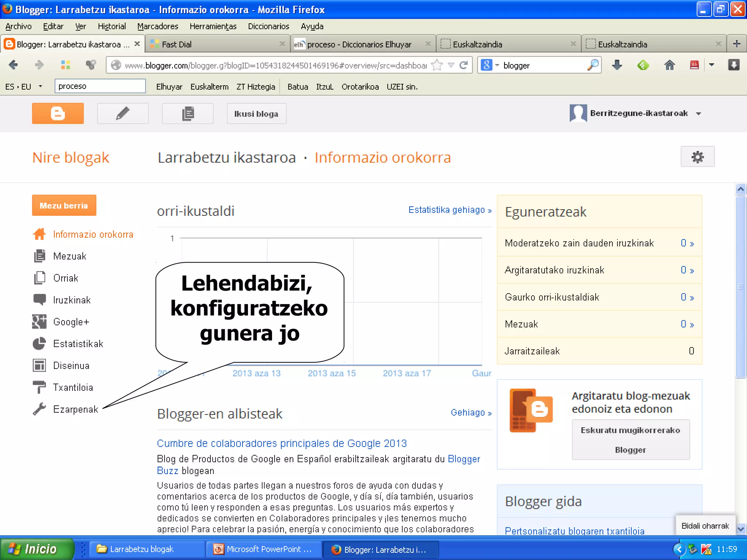Open the Estatistika gehiago link
The width and height of the screenshot is (747, 560).
[450, 210]
